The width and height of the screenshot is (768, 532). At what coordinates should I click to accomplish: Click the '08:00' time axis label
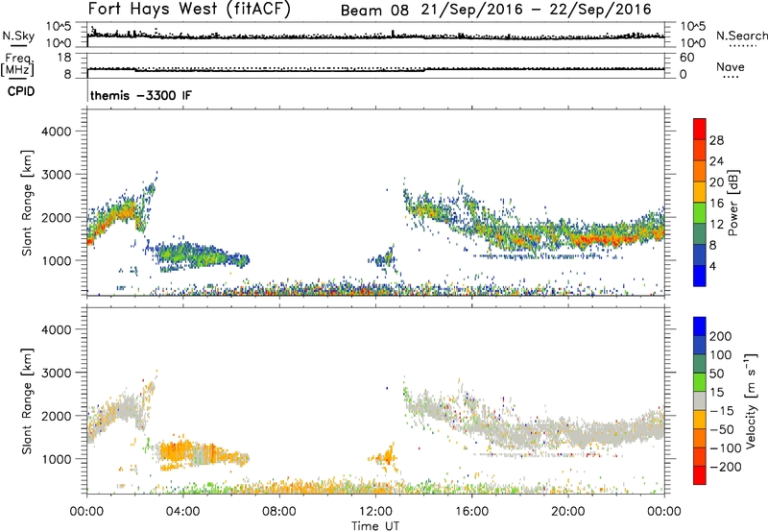click(278, 512)
